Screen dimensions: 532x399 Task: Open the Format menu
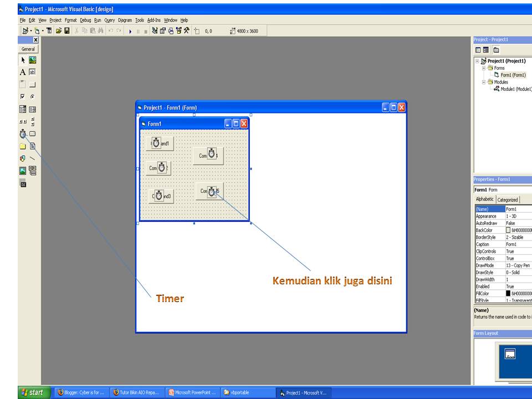click(70, 20)
